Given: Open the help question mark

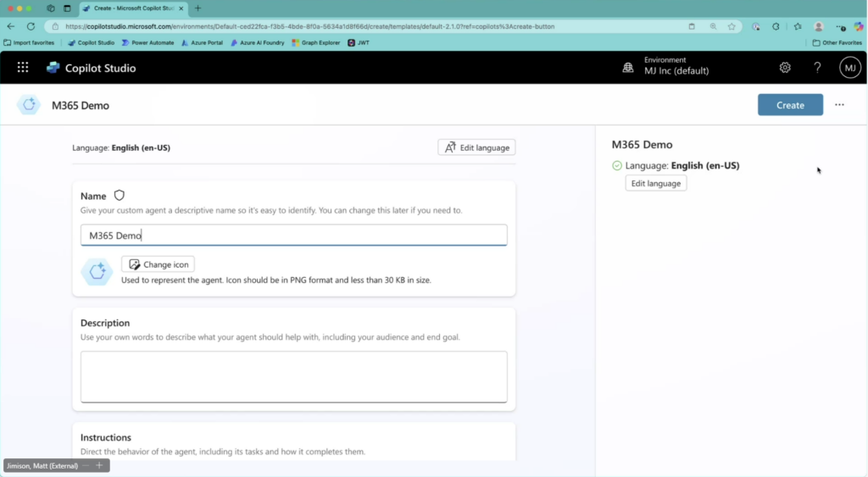Looking at the screenshot, I should tap(817, 68).
